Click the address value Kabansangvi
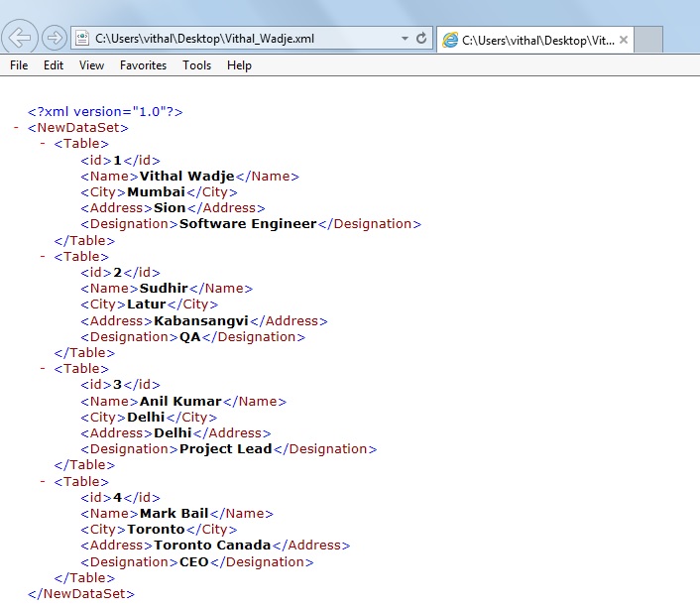 [x=201, y=321]
